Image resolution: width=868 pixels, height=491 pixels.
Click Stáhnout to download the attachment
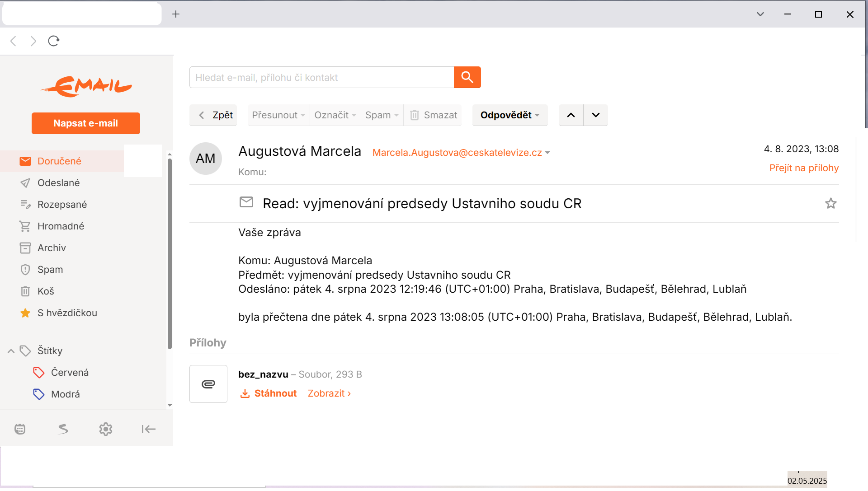pyautogui.click(x=269, y=393)
